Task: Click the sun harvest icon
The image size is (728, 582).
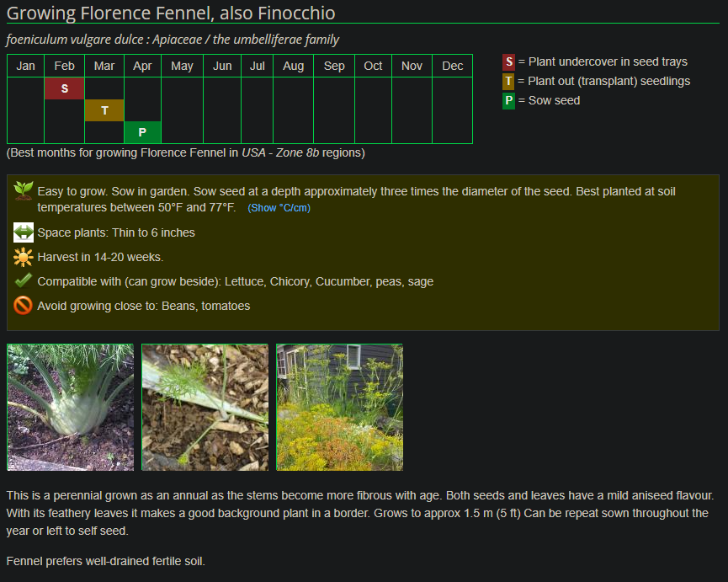Action: click(x=24, y=257)
